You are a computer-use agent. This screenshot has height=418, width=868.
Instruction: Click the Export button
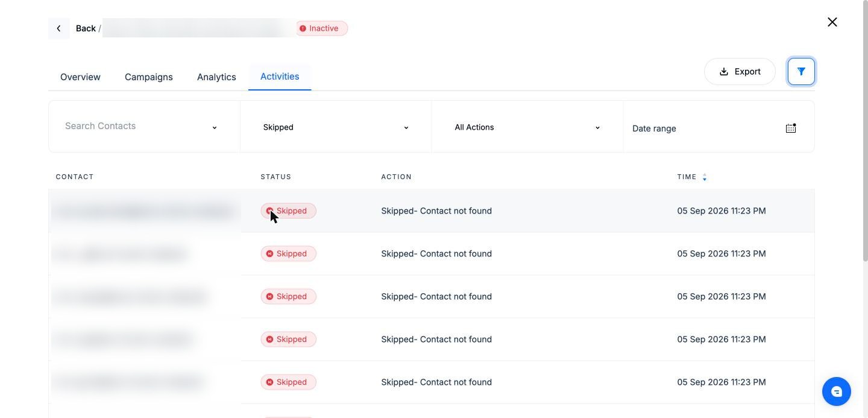coord(740,72)
